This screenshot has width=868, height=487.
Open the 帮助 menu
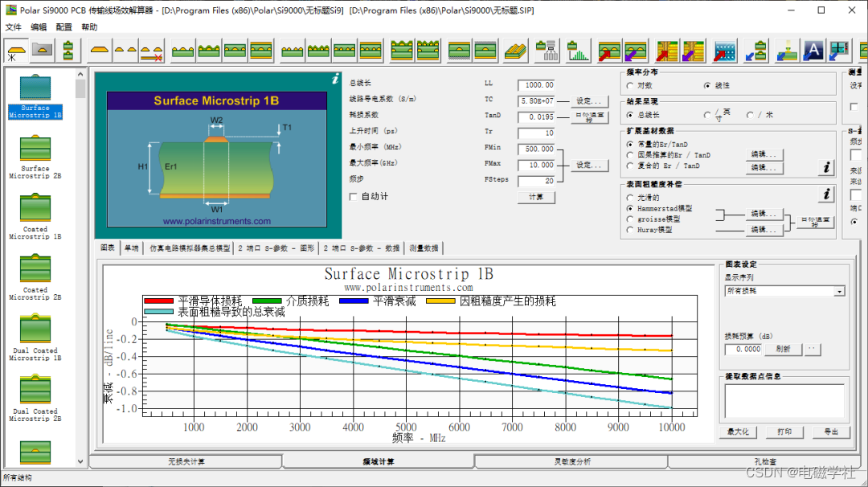click(x=89, y=27)
